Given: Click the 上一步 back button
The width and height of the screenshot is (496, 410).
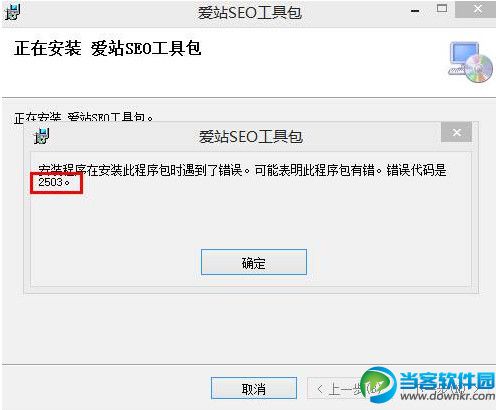Looking at the screenshot, I should click(337, 388).
